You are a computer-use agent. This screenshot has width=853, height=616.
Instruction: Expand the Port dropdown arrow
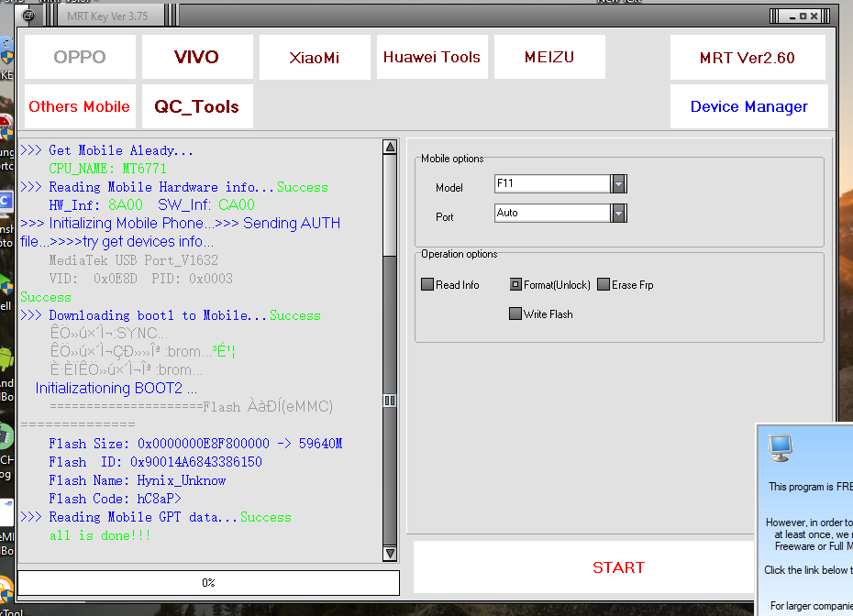[618, 214]
